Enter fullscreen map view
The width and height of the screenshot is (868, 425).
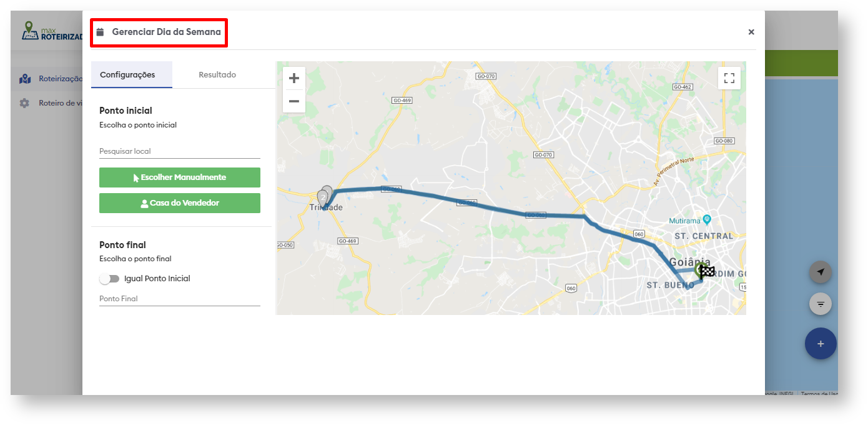(x=729, y=78)
